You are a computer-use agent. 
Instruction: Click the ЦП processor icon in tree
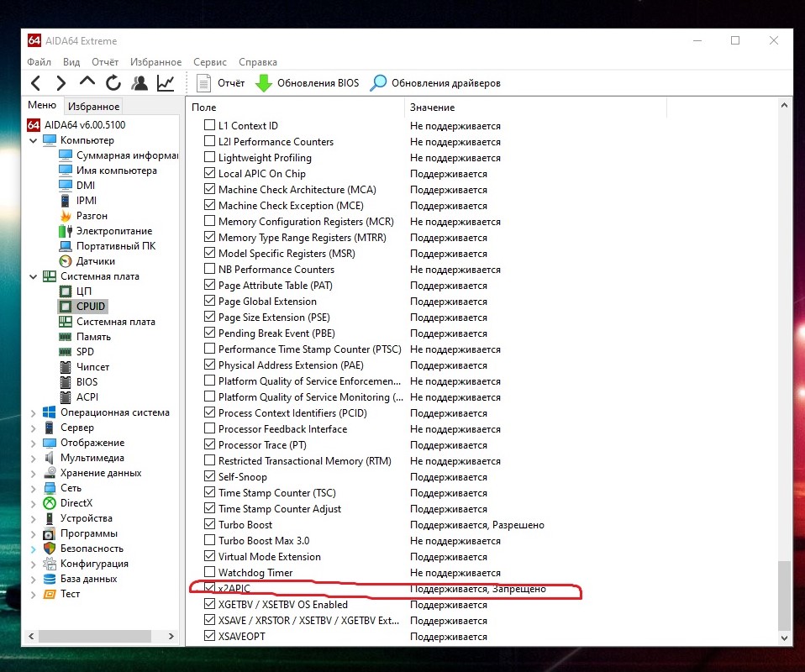66,291
